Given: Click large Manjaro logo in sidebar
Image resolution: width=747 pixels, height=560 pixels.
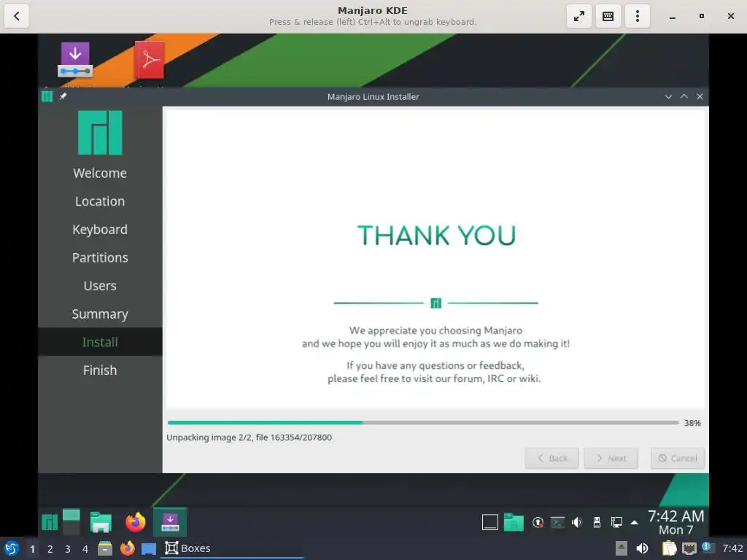Looking at the screenshot, I should [x=100, y=133].
